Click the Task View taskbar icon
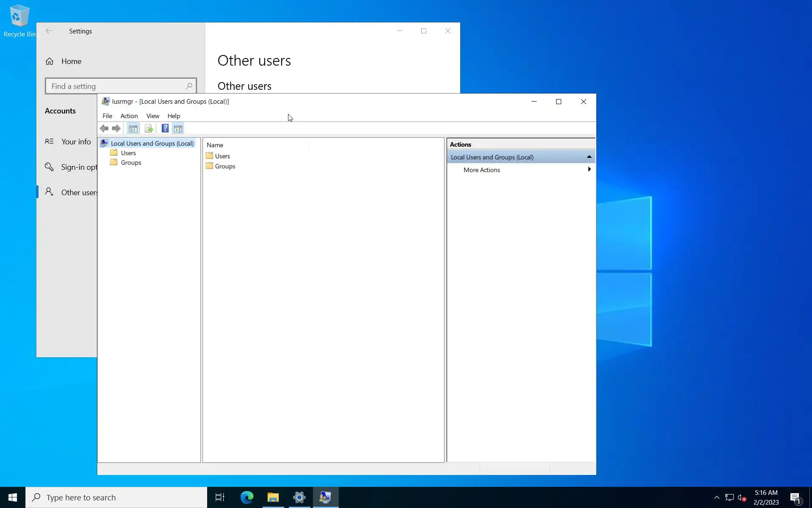Image resolution: width=812 pixels, height=508 pixels. click(220, 497)
